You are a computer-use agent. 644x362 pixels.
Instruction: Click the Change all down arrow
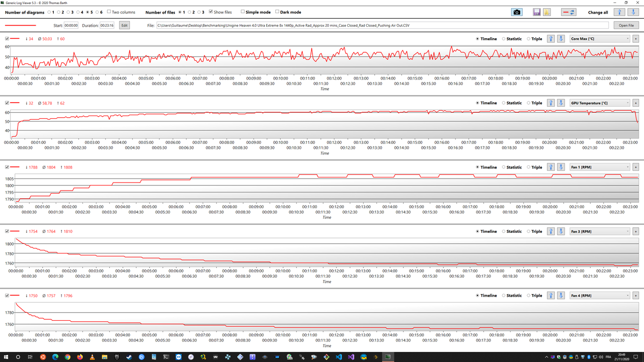pos(632,12)
